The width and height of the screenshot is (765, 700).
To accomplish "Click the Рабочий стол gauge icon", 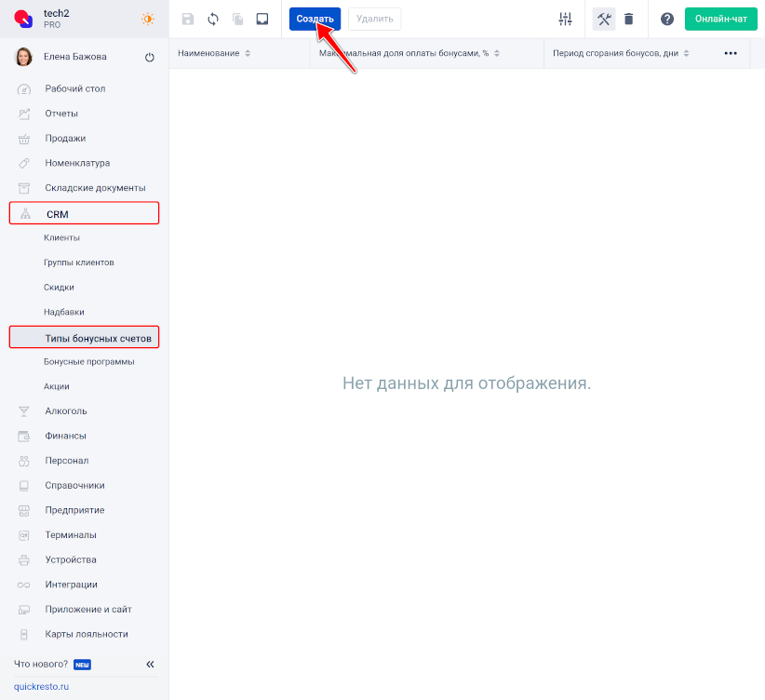I will click(24, 89).
